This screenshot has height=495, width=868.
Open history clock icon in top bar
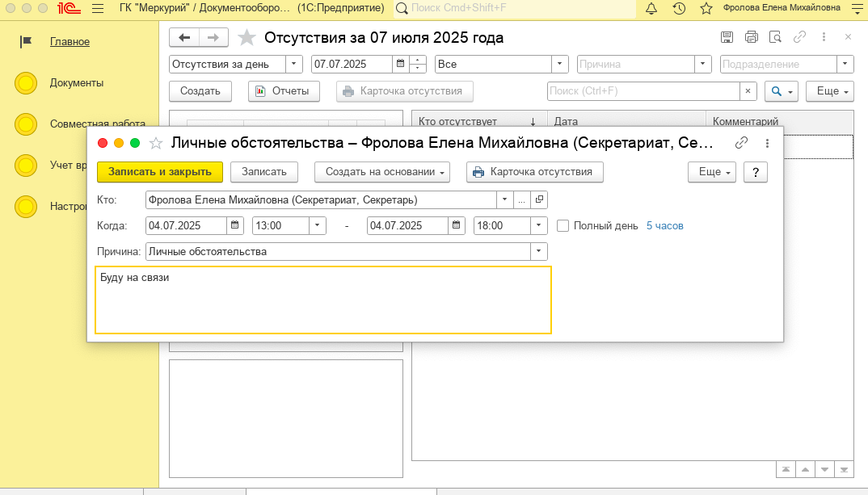point(679,9)
